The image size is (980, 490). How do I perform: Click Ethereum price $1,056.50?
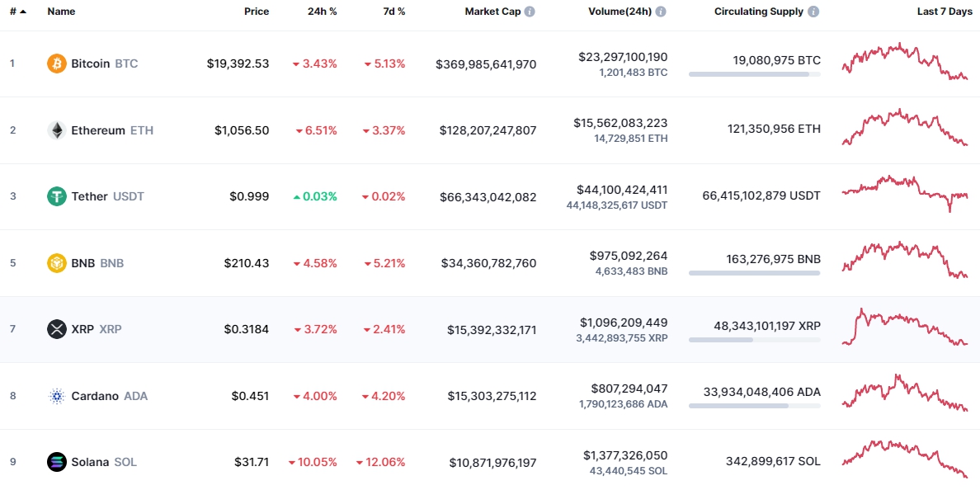click(242, 130)
